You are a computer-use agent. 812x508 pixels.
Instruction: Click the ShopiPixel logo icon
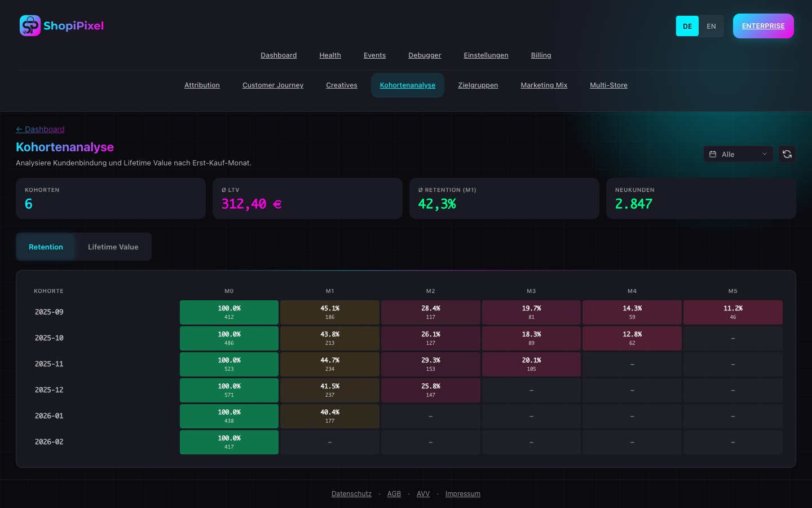point(30,26)
